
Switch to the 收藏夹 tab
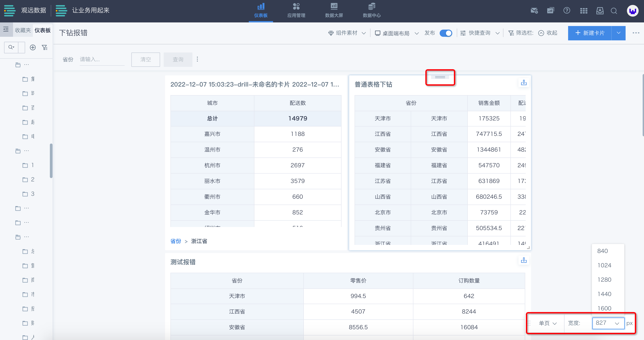pyautogui.click(x=23, y=30)
